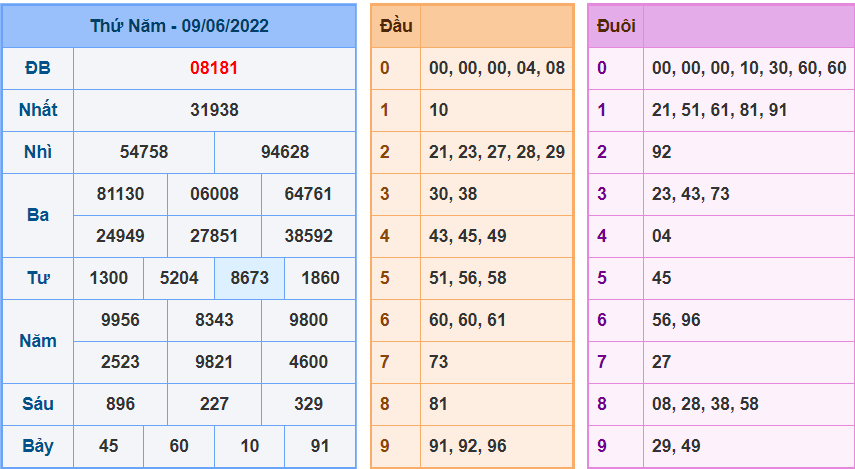Select the Sáu prize row label

click(x=38, y=404)
